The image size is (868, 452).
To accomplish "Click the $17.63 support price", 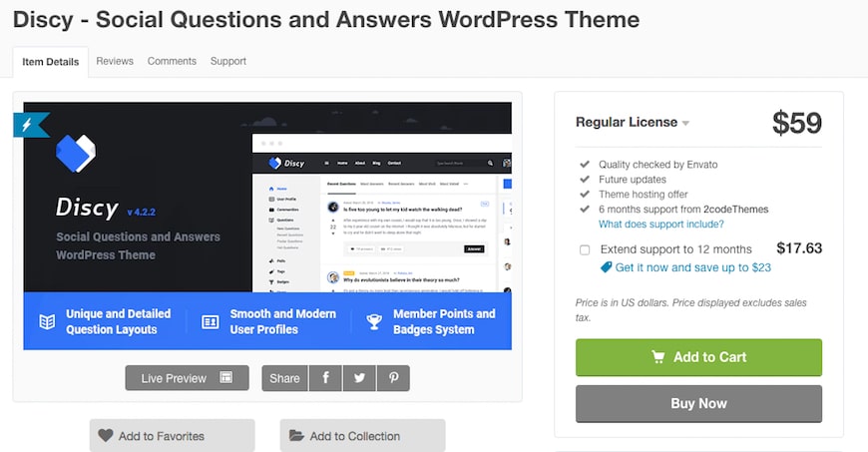I will [x=799, y=248].
